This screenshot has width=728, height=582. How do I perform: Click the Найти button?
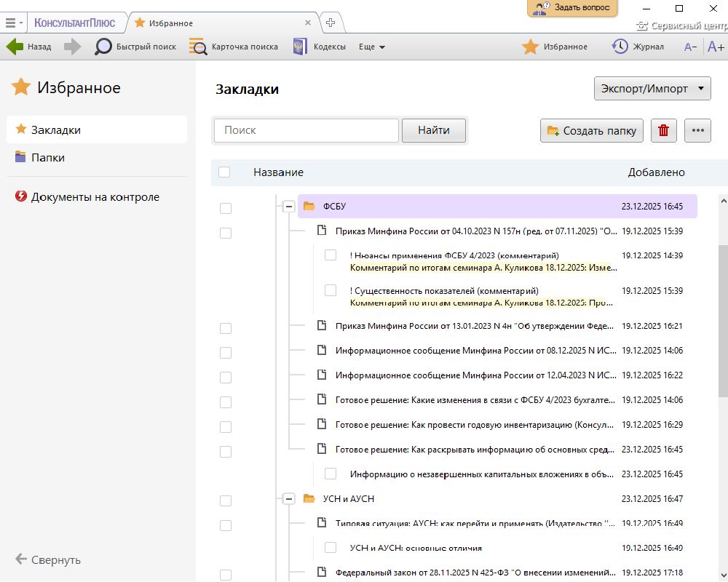tap(433, 130)
